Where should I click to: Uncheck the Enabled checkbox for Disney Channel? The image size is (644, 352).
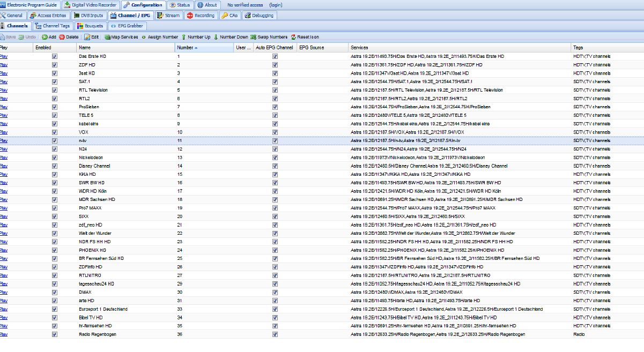coord(54,166)
